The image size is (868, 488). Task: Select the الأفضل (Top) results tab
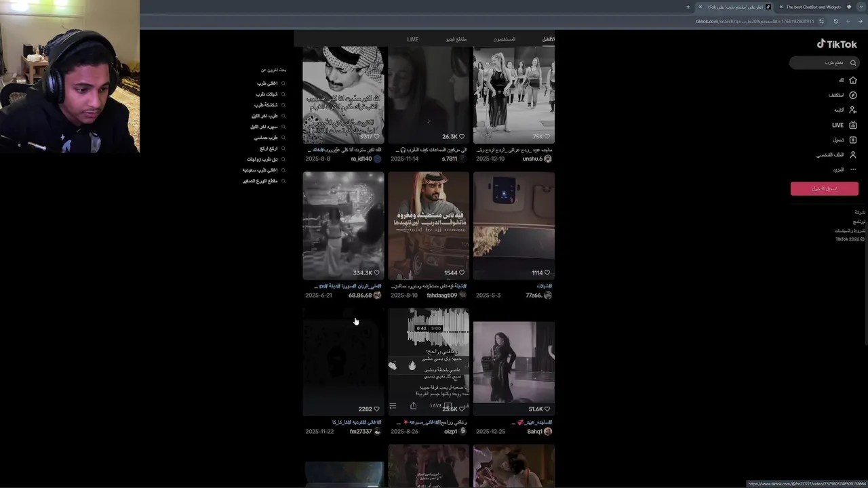click(x=548, y=39)
